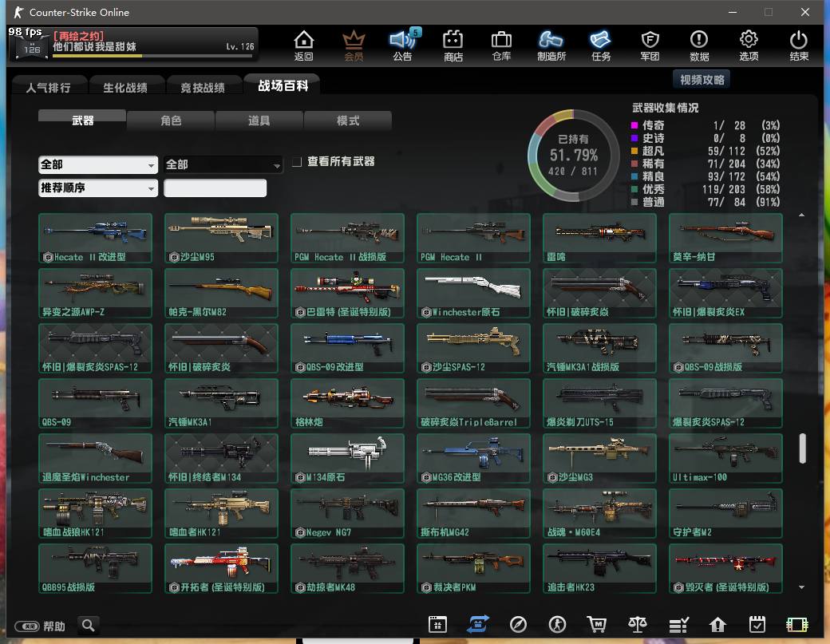Click the weapon search text field
This screenshot has width=830, height=644.
[215, 188]
